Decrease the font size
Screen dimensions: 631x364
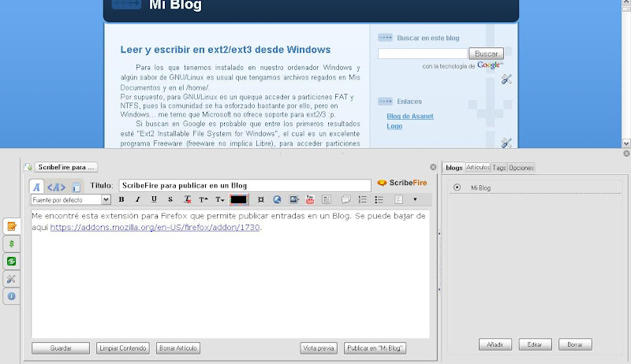pyautogui.click(x=220, y=199)
